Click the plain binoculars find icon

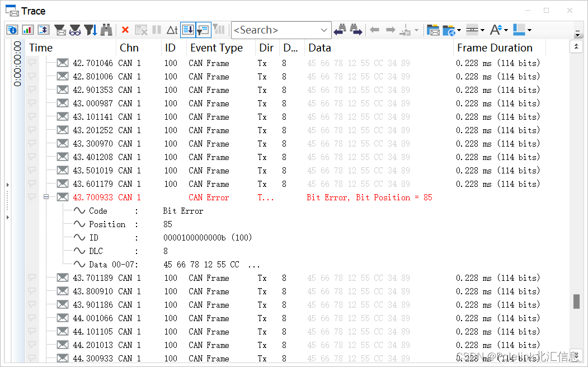pyautogui.click(x=106, y=30)
